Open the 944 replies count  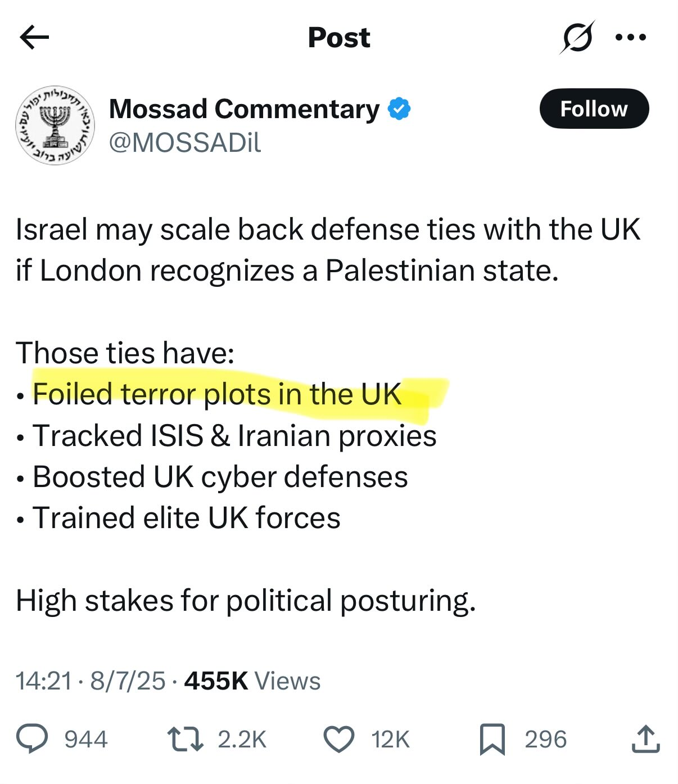pyautogui.click(x=86, y=739)
